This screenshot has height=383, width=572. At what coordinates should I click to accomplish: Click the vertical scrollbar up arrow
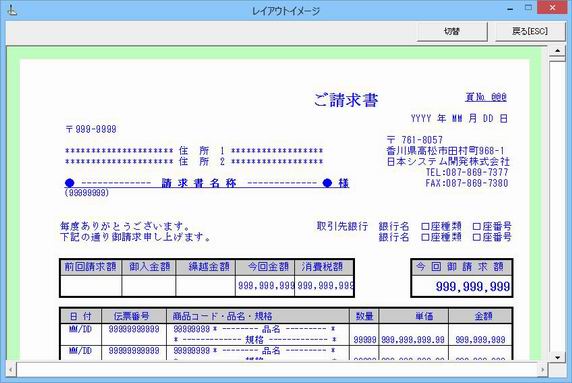point(557,51)
